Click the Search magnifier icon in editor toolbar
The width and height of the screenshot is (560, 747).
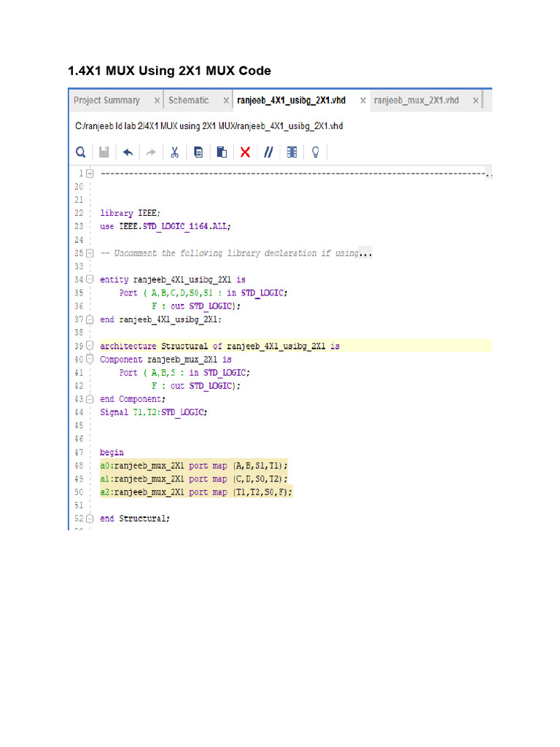click(x=81, y=152)
